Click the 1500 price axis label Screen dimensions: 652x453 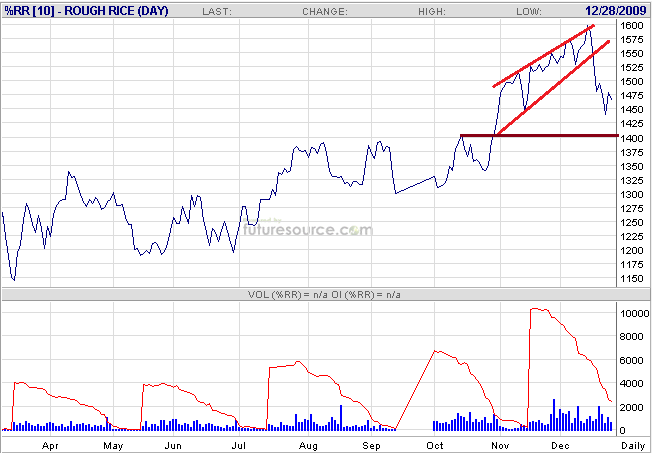click(x=631, y=82)
